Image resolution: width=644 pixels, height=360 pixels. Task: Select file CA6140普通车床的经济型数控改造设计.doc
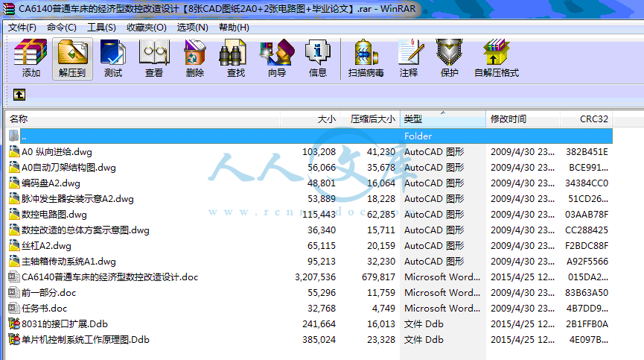(x=109, y=277)
